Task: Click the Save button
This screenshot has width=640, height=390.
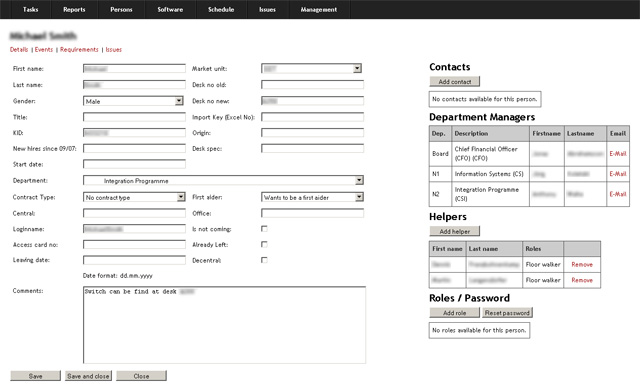Action: click(36, 376)
